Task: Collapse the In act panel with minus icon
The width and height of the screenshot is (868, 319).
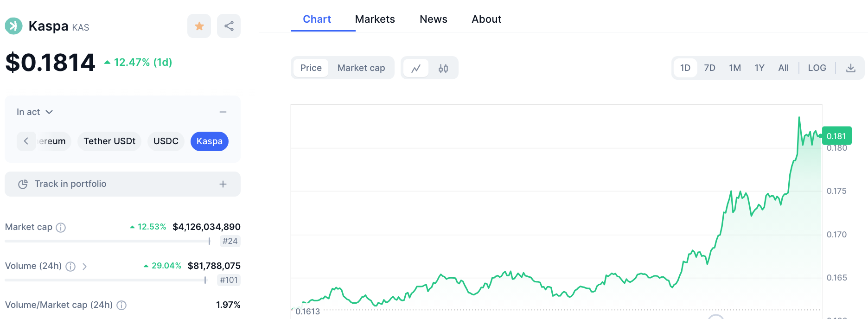Action: [x=223, y=112]
